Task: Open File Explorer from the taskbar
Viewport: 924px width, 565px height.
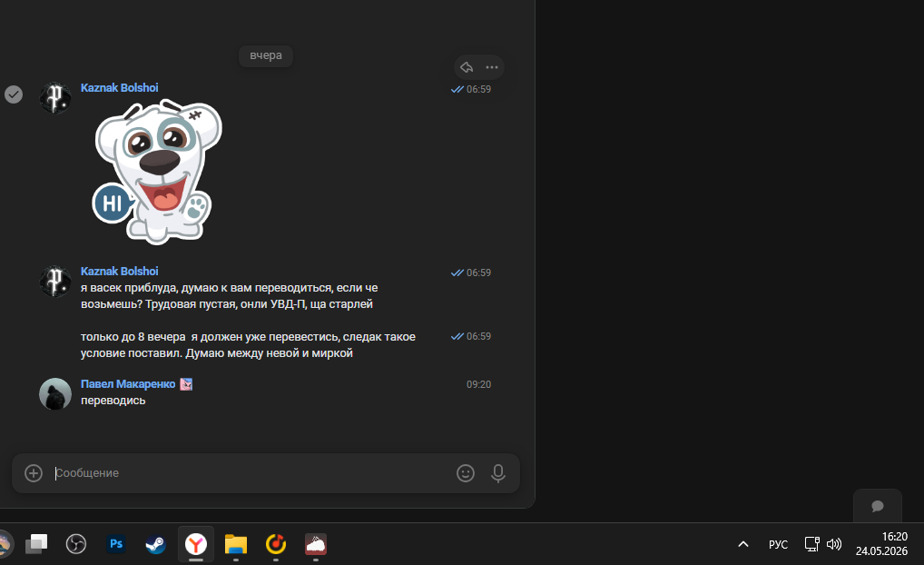Action: click(236, 544)
